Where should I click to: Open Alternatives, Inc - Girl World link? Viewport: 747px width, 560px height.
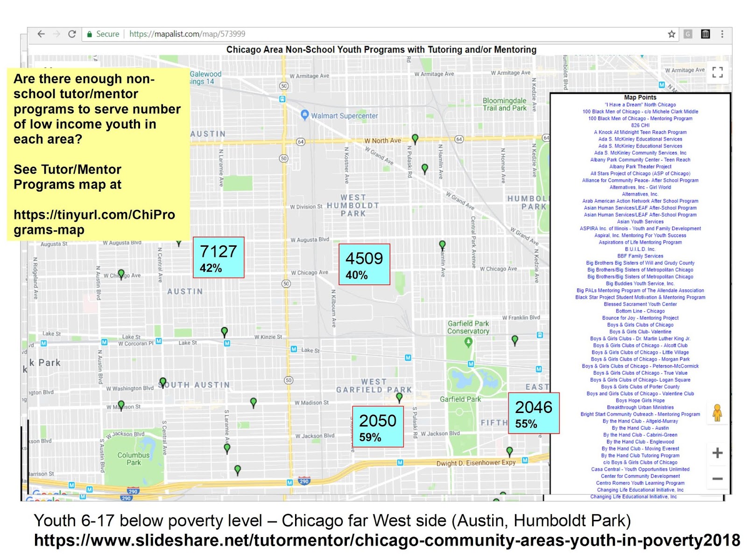click(640, 187)
